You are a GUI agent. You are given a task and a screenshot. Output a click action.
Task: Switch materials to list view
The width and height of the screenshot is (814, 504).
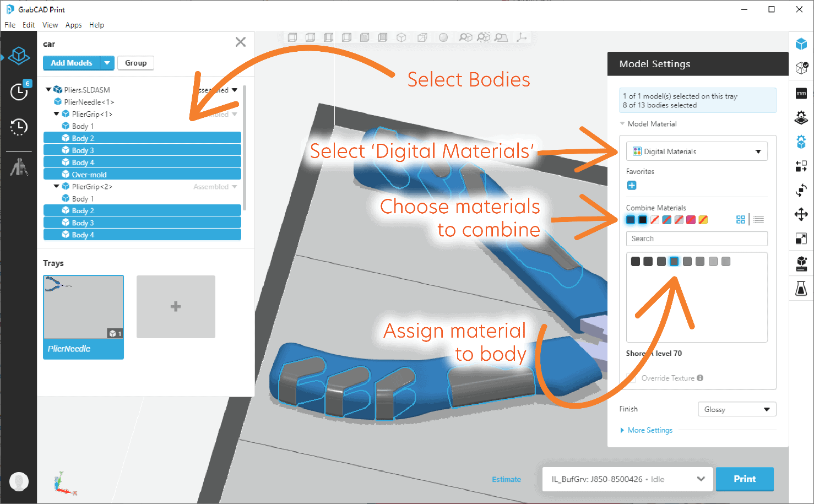point(758,220)
